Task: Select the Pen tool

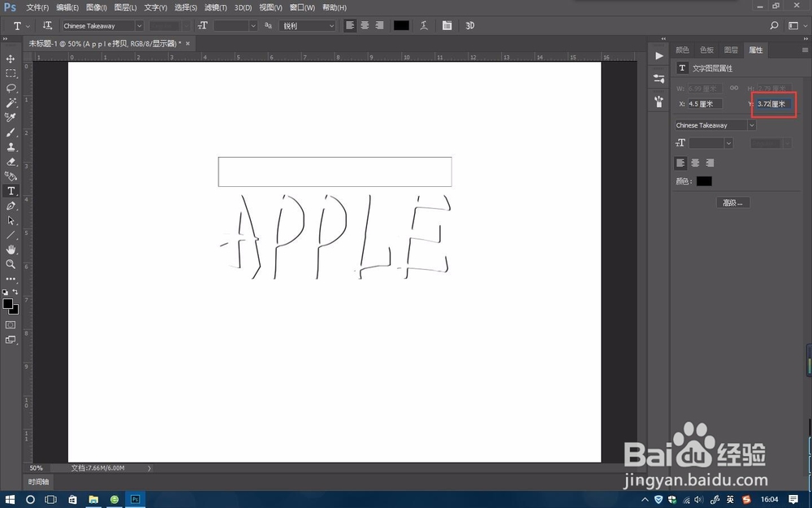Action: [x=11, y=206]
